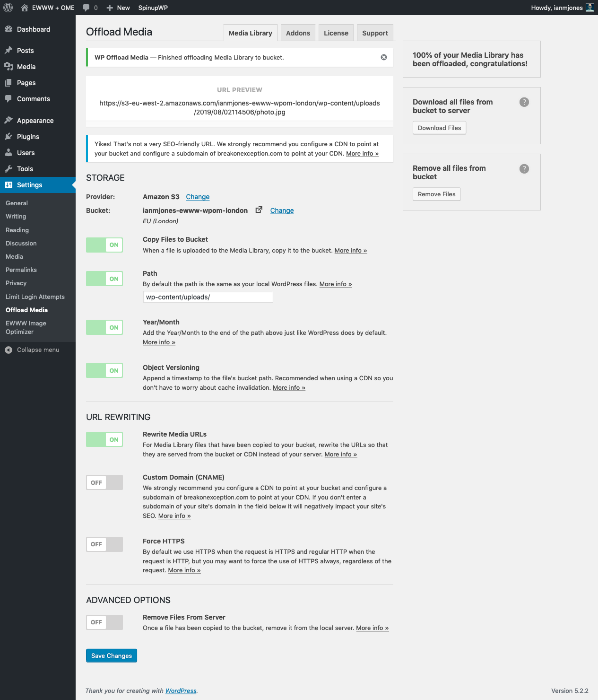598x700 pixels.
Task: Click the Dashboard gauge icon
Action: coord(9,29)
